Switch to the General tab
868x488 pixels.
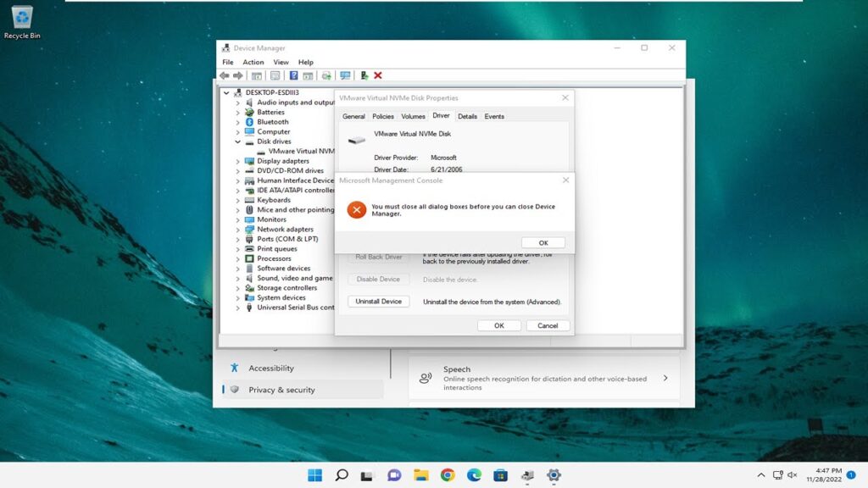pyautogui.click(x=353, y=116)
